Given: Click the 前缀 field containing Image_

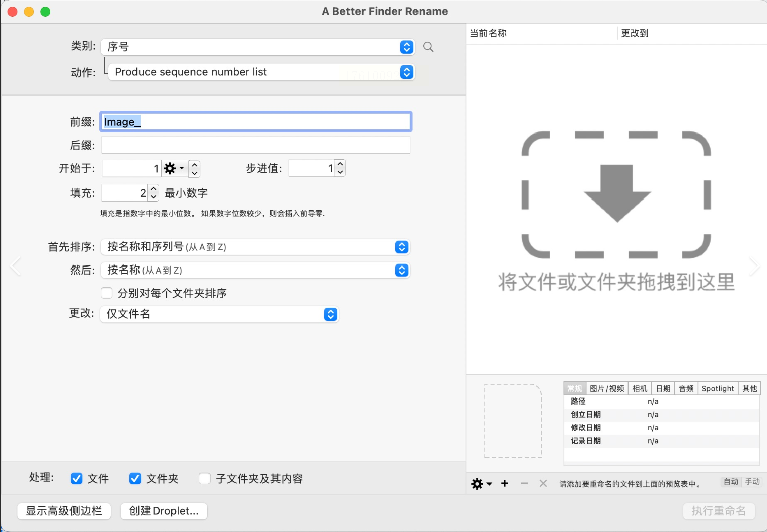Looking at the screenshot, I should coord(256,122).
